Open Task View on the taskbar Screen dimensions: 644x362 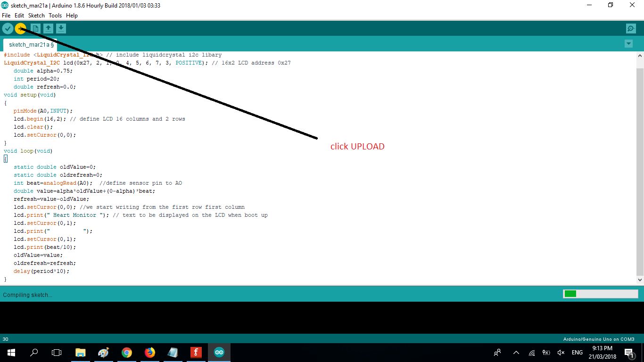click(57, 353)
